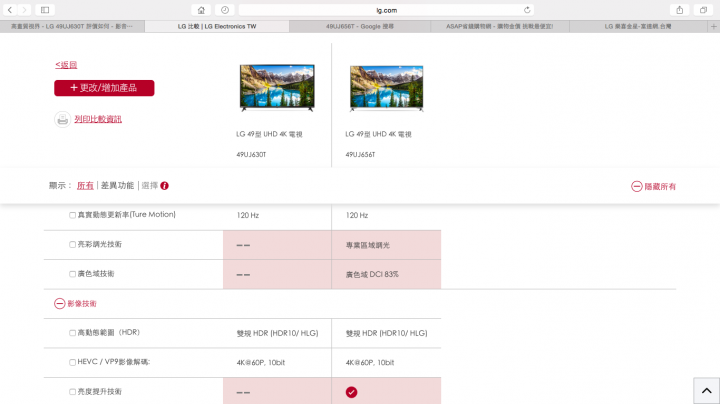Toggle the Safari sidebar icon
This screenshot has height=404, width=720.
coord(45,10)
